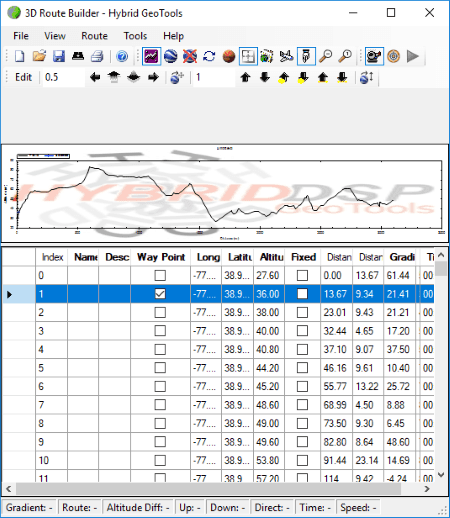The width and height of the screenshot is (450, 518).
Task: Click the blue refresh arrows icon
Action: 209,56
